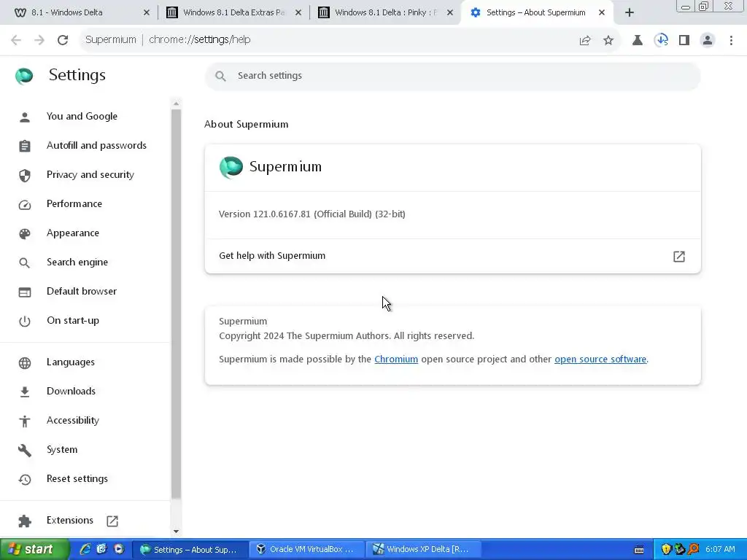Click the power icon for On start-up
Image resolution: width=747 pixels, height=560 pixels.
pyautogui.click(x=25, y=321)
